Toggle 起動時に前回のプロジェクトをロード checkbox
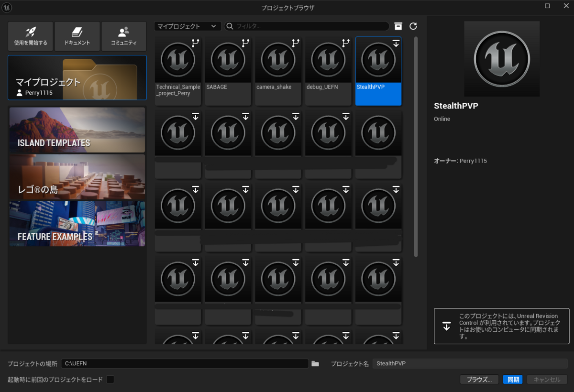The image size is (574, 392). [110, 380]
